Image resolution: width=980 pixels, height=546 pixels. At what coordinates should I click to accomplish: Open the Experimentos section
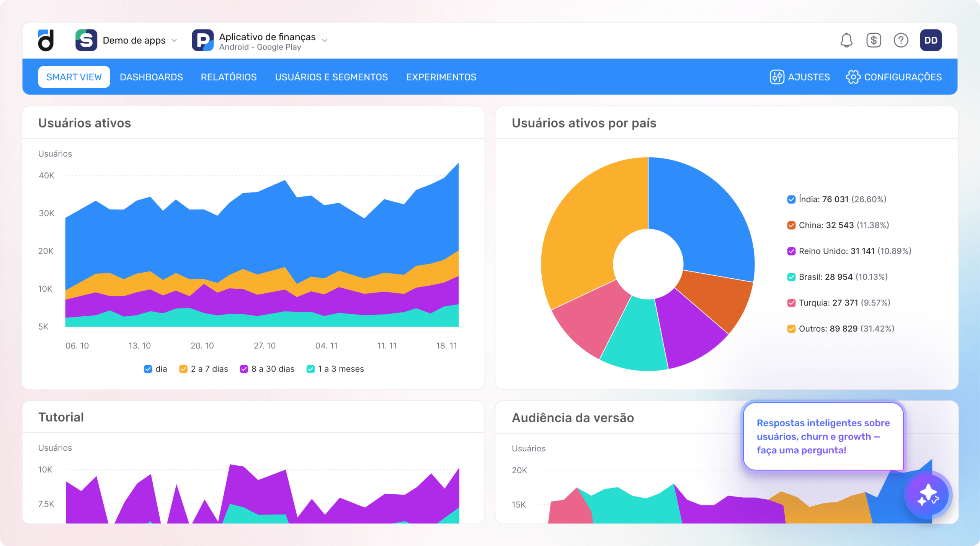(441, 77)
